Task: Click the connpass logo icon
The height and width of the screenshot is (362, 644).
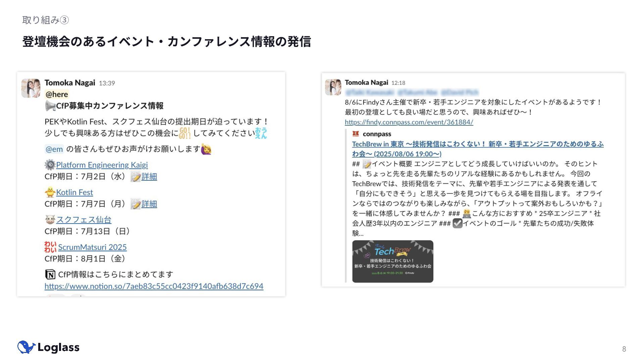Action: pyautogui.click(x=356, y=134)
